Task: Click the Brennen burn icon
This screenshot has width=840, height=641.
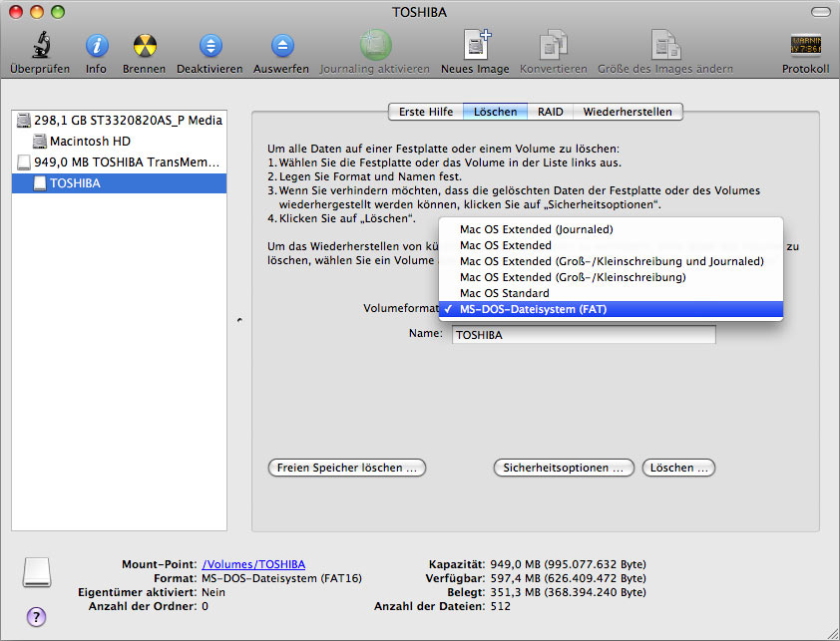Action: (x=144, y=46)
